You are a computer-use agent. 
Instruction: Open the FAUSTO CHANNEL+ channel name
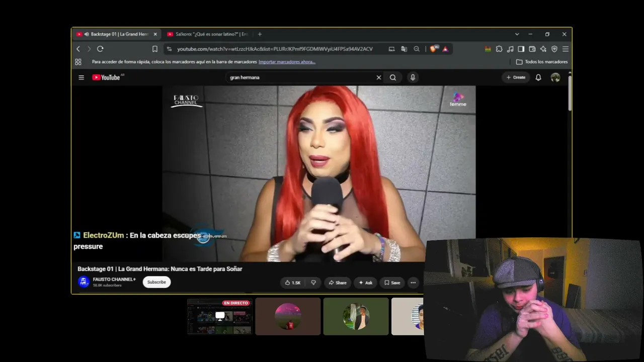tap(114, 280)
